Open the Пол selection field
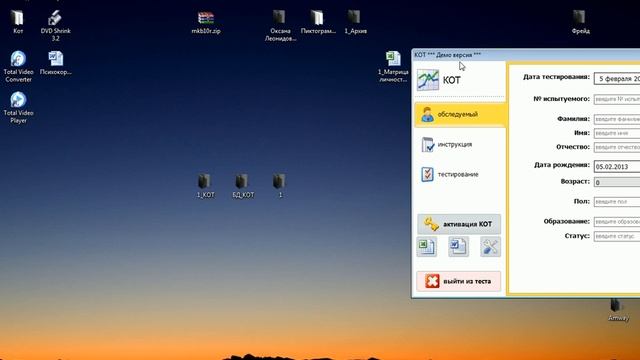The image size is (640, 360). pyautogui.click(x=617, y=202)
